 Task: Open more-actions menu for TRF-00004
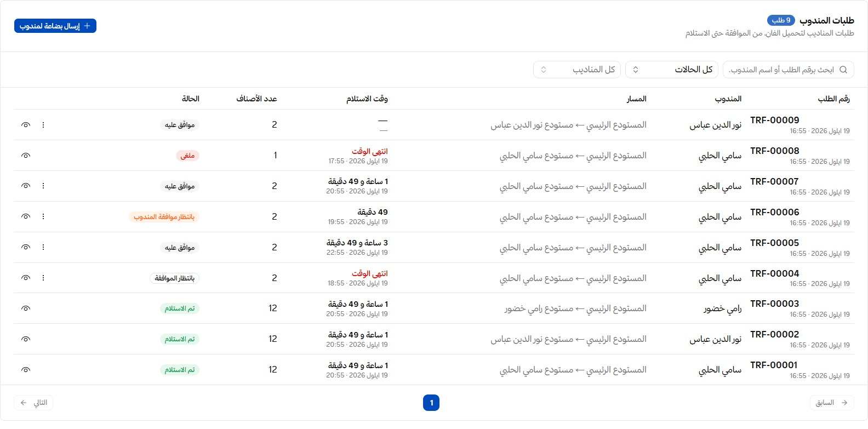pyautogui.click(x=43, y=278)
